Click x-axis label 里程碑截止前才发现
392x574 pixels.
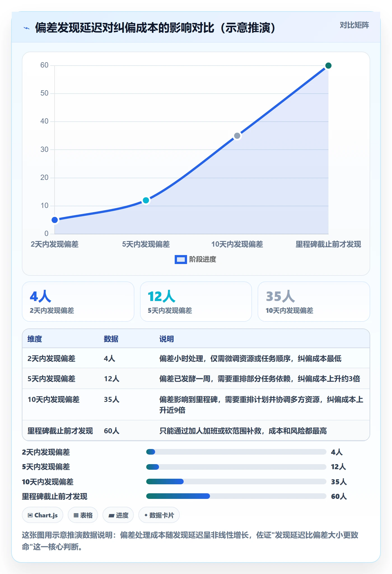[328, 244]
